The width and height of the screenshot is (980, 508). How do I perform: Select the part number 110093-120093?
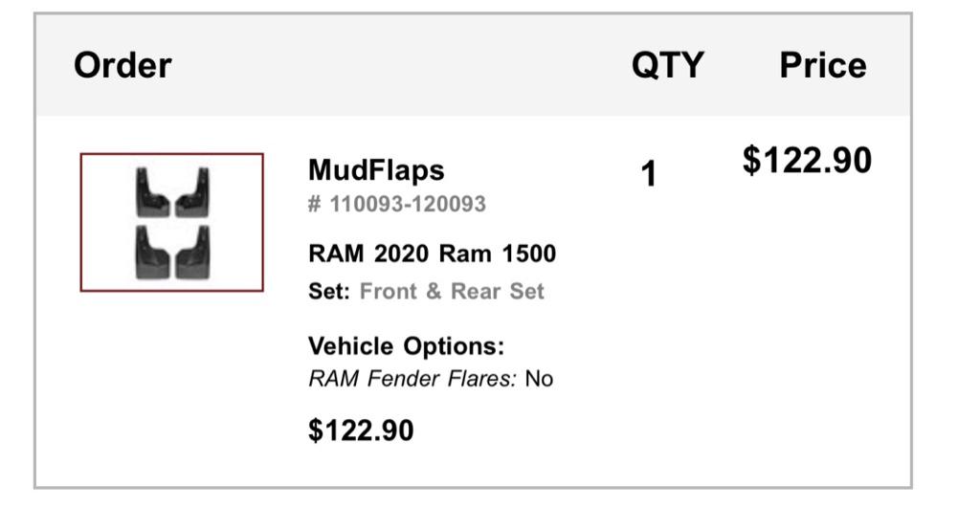[x=408, y=204]
